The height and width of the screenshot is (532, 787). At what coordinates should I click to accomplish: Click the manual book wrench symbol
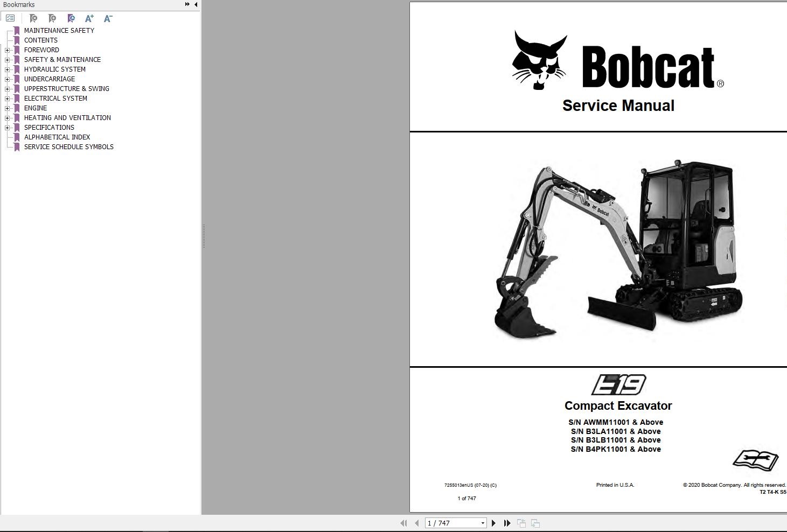tap(755, 460)
